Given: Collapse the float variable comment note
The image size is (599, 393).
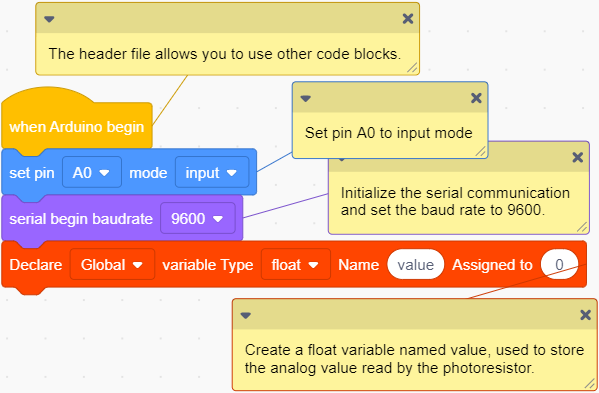Looking at the screenshot, I should point(246,315).
